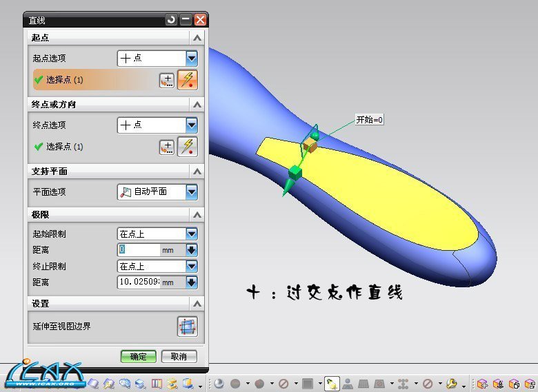Viewport: 538px width, 392px height.
Task: Activate the start 选择点 (1) selection row
Action: 95,80
